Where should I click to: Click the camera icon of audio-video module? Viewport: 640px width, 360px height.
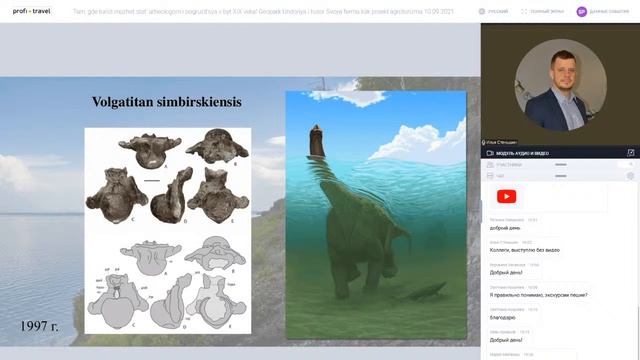coord(490,153)
